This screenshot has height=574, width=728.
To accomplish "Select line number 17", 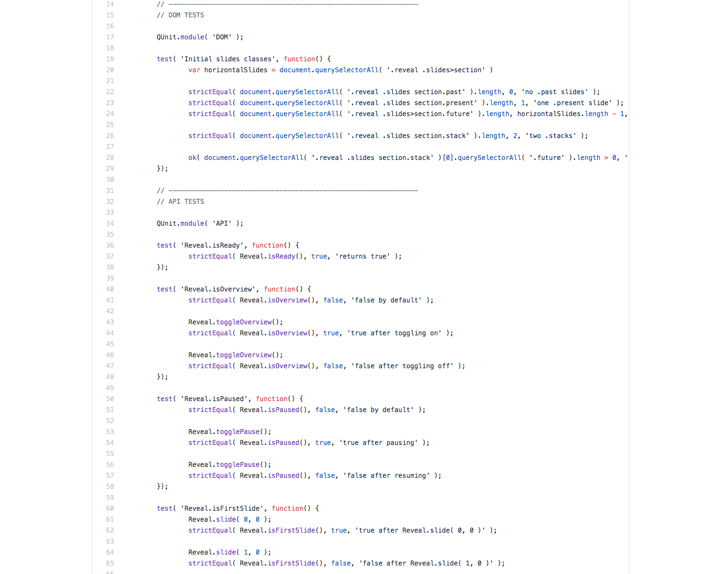I will pyautogui.click(x=110, y=37).
